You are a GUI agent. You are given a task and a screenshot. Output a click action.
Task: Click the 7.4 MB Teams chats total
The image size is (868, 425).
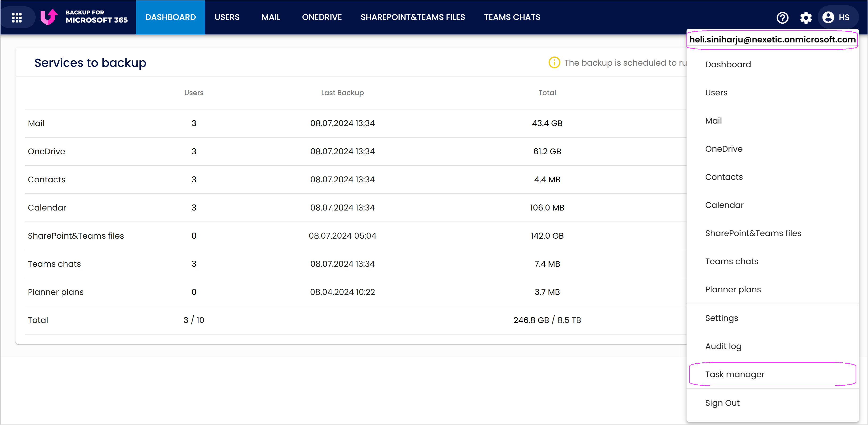click(547, 264)
